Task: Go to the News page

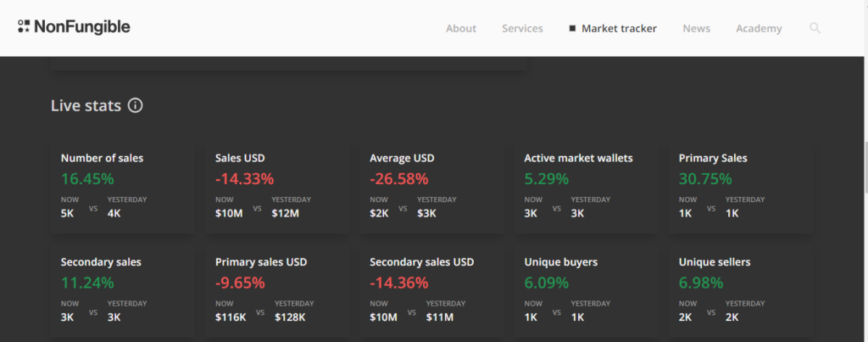Action: click(x=696, y=29)
